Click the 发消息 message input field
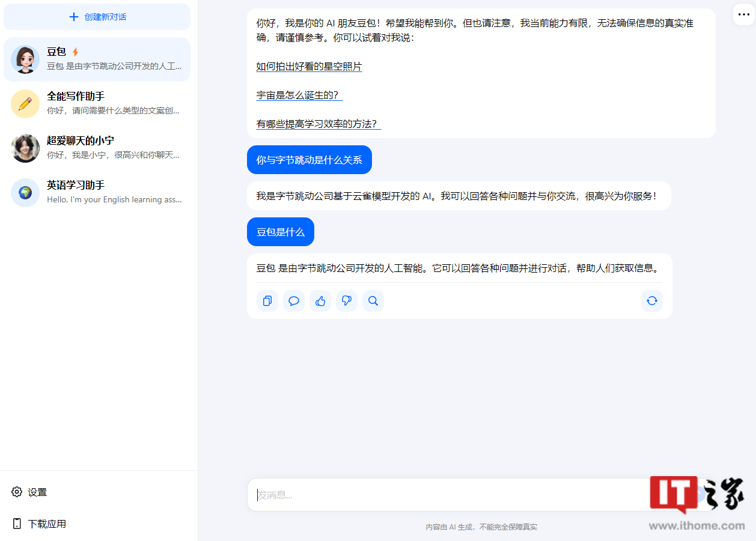Screen dimensions: 756x541 421,494
